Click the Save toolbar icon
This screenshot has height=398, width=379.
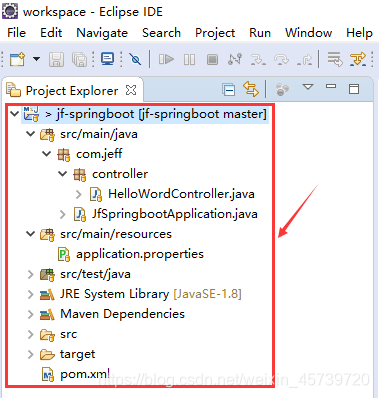pyautogui.click(x=56, y=60)
